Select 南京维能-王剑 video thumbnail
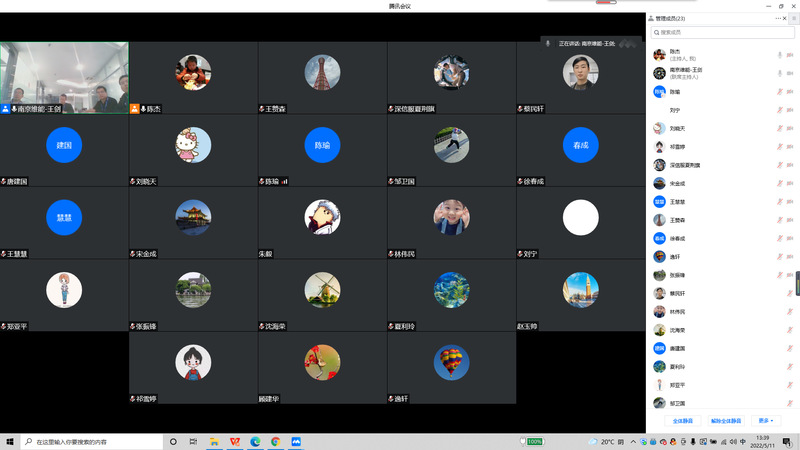 pos(64,78)
